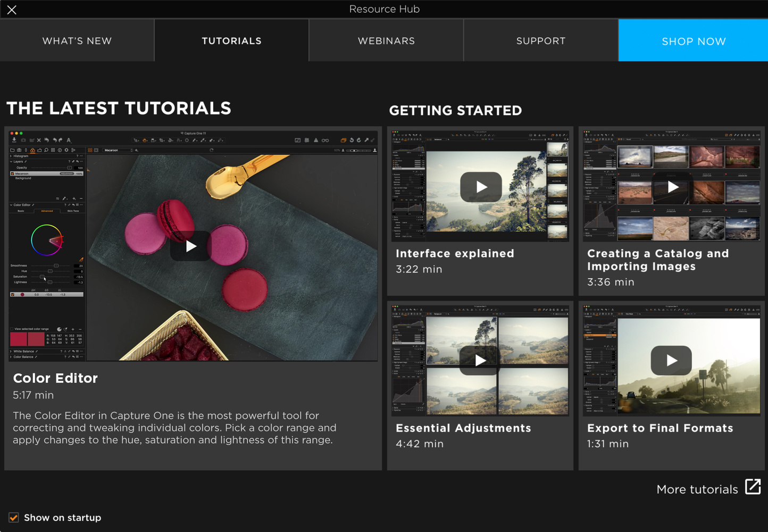This screenshot has height=532, width=768.
Task: Select the Creating a Catalog and Importing Images title
Action: [x=657, y=260]
